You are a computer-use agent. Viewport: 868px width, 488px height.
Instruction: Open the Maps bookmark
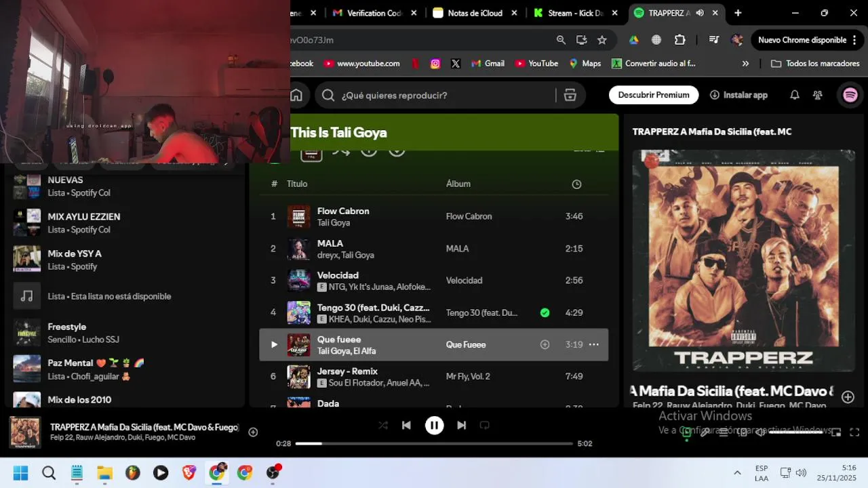pyautogui.click(x=585, y=64)
